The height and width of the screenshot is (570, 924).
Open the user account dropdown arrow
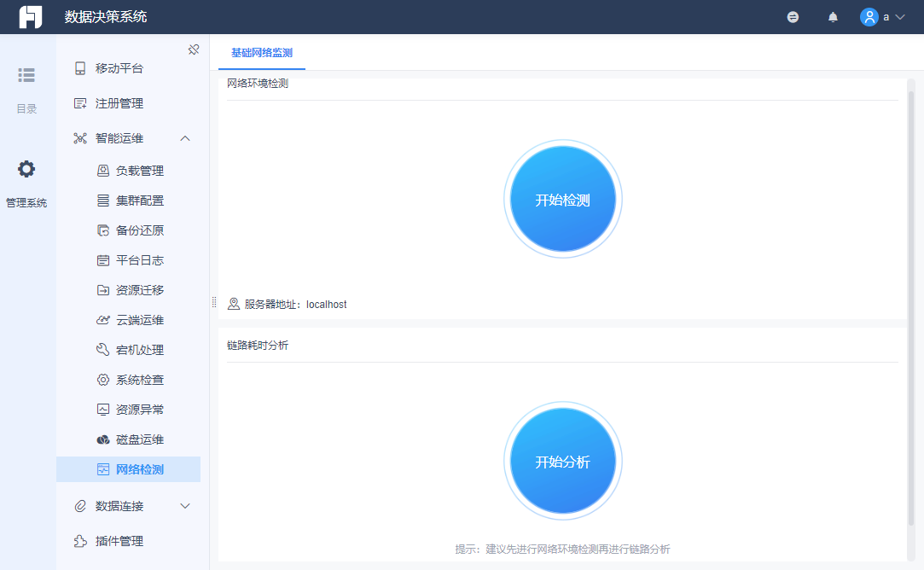[x=900, y=17]
